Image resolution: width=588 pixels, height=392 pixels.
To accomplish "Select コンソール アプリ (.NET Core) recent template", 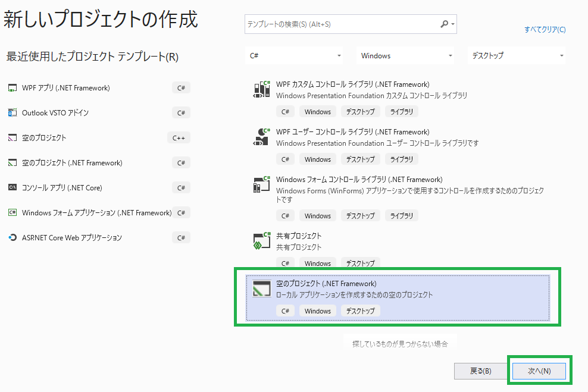I will [62, 188].
